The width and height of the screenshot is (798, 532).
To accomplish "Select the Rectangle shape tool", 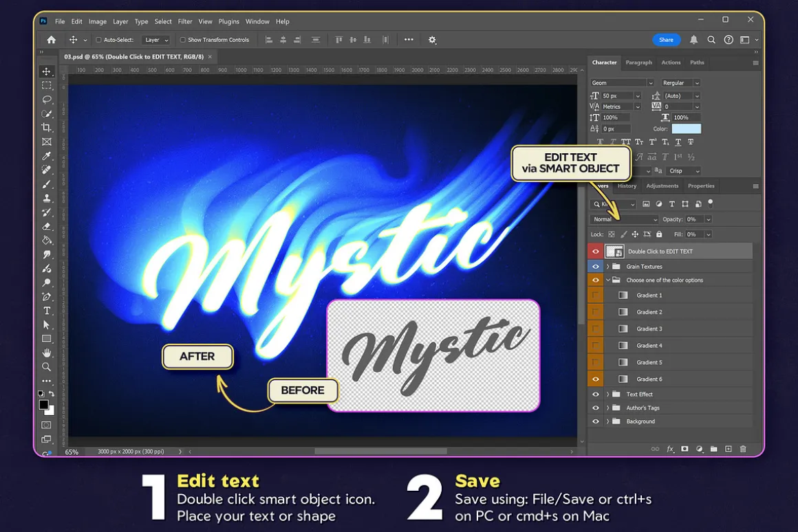I will [x=47, y=339].
